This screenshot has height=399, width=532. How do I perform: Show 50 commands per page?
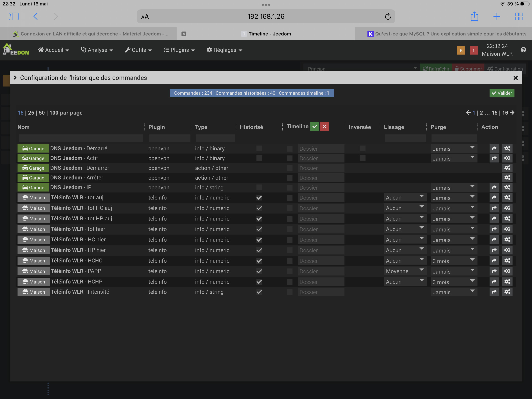point(42,113)
